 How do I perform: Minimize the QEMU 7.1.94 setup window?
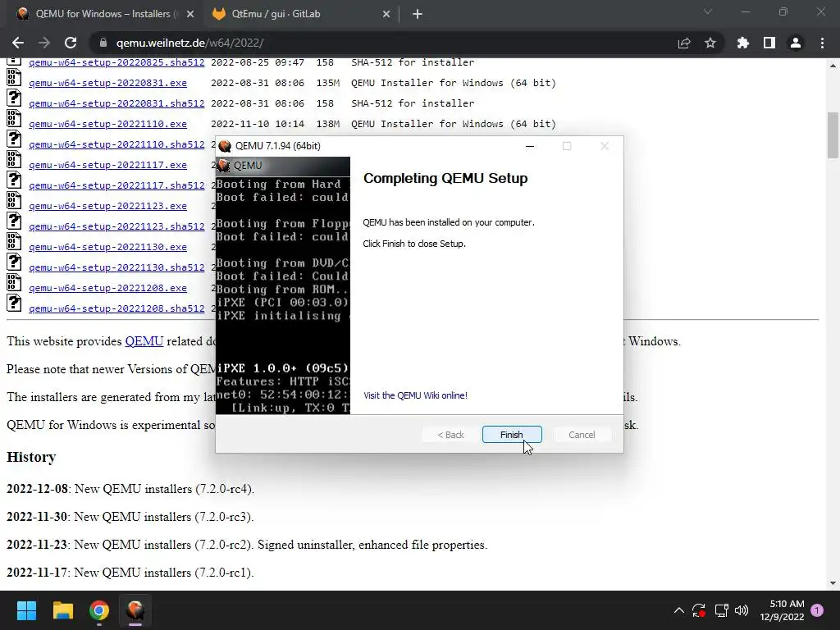coord(530,146)
